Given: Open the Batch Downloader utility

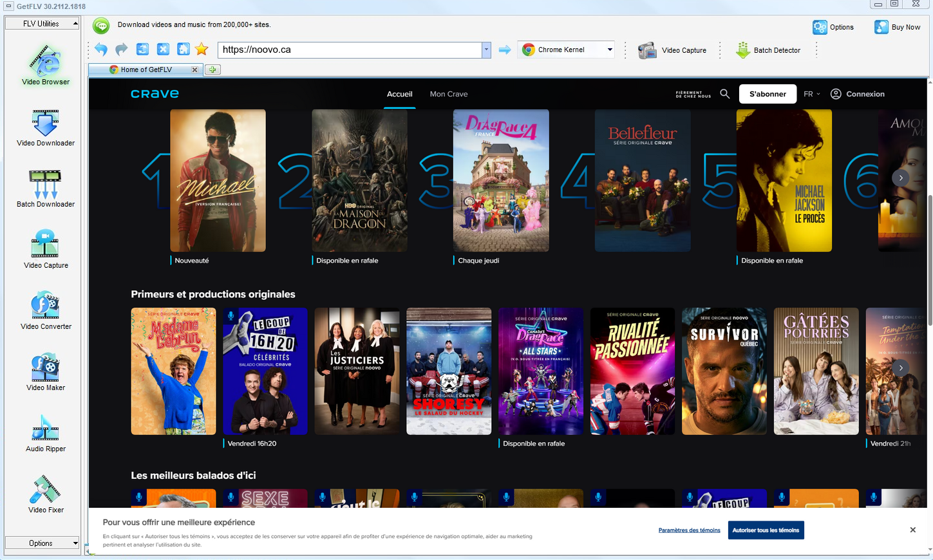Looking at the screenshot, I should 46,189.
